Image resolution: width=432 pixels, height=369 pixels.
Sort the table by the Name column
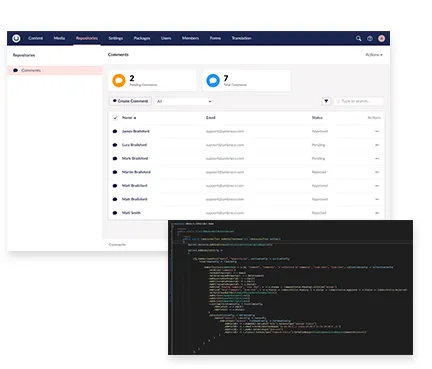click(129, 118)
